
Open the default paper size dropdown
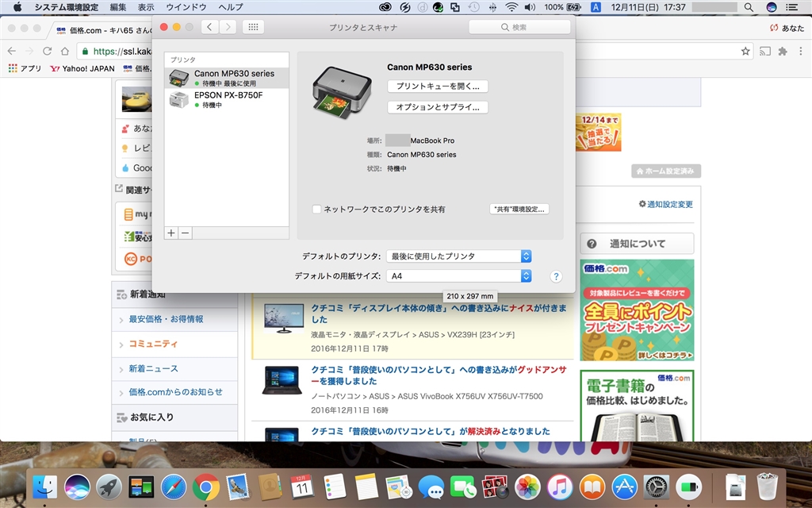(x=458, y=276)
